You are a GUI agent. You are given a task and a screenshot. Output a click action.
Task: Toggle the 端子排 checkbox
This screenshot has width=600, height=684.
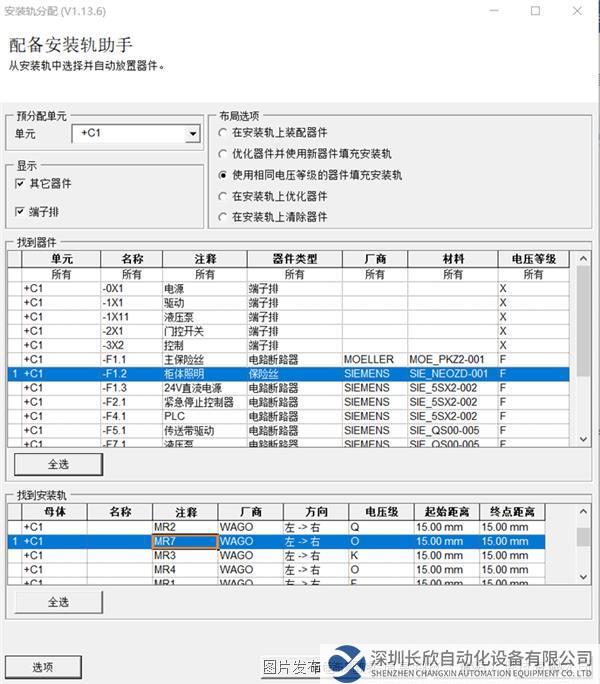click(21, 211)
